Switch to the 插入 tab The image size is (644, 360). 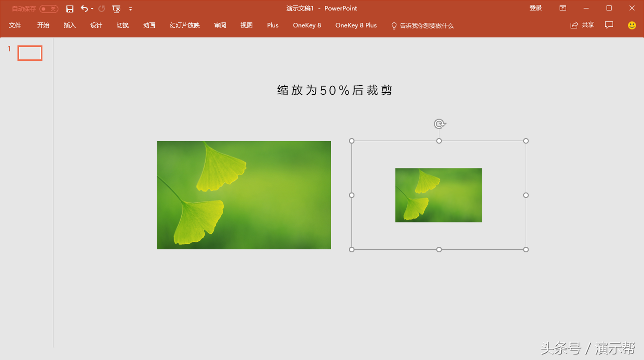coord(70,25)
